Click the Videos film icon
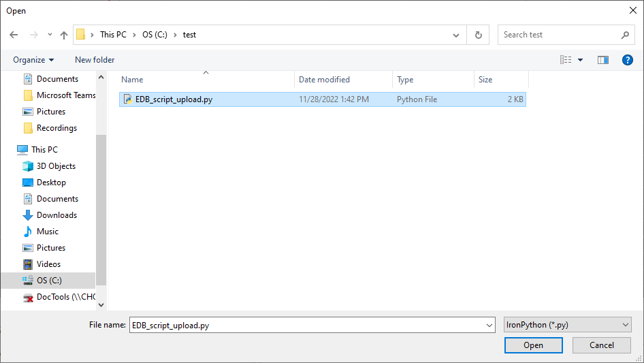 28,264
